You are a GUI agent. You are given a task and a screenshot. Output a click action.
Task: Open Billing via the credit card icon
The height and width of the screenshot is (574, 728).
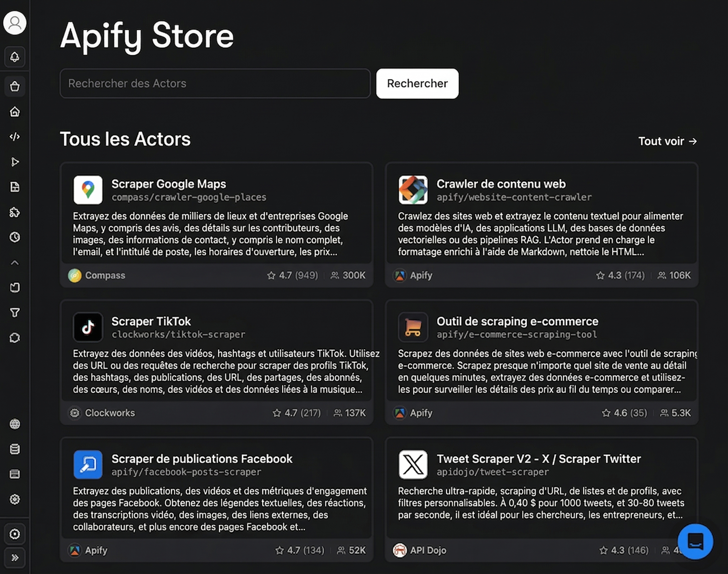15,475
